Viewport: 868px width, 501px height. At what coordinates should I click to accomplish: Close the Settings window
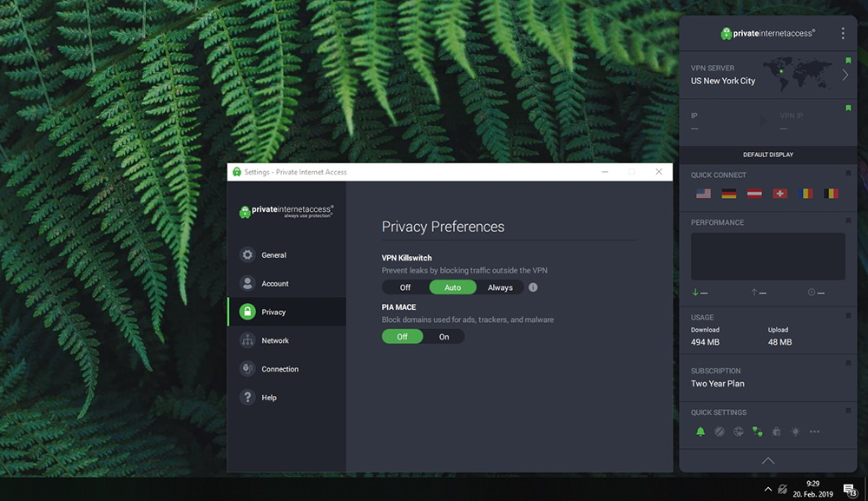click(659, 172)
